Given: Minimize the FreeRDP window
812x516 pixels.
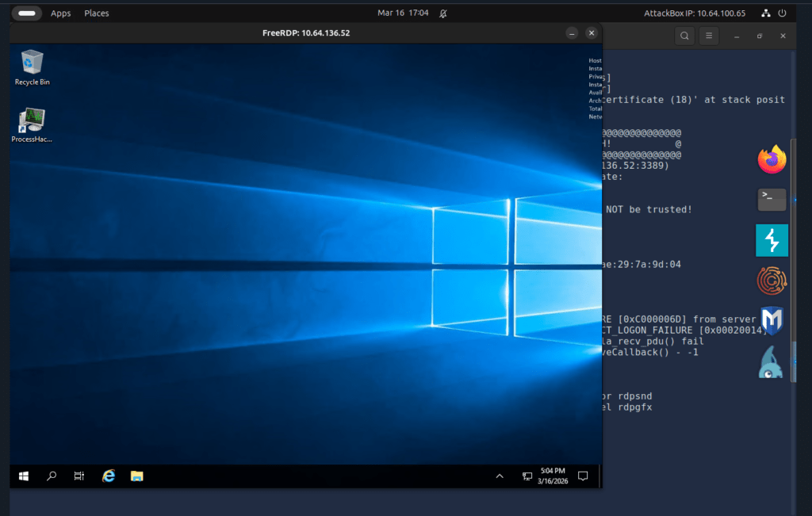Looking at the screenshot, I should pyautogui.click(x=572, y=33).
